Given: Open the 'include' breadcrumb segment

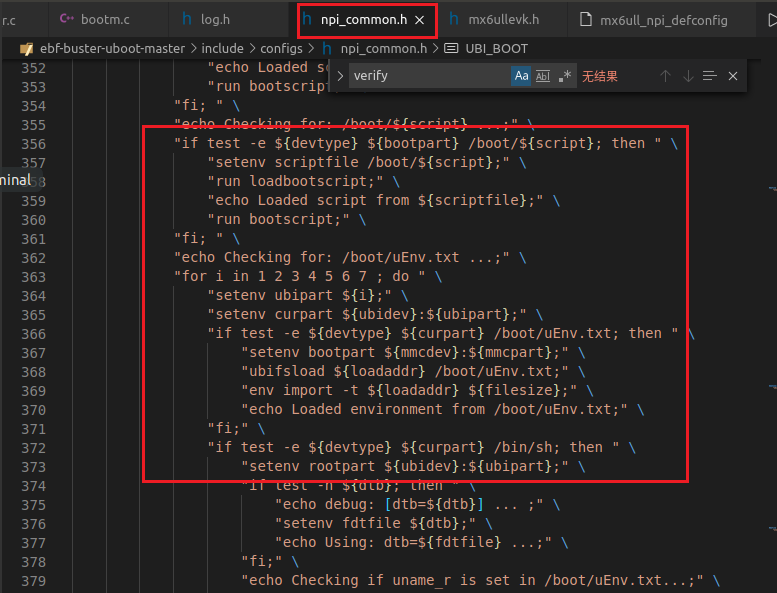Looking at the screenshot, I should tap(222, 48).
